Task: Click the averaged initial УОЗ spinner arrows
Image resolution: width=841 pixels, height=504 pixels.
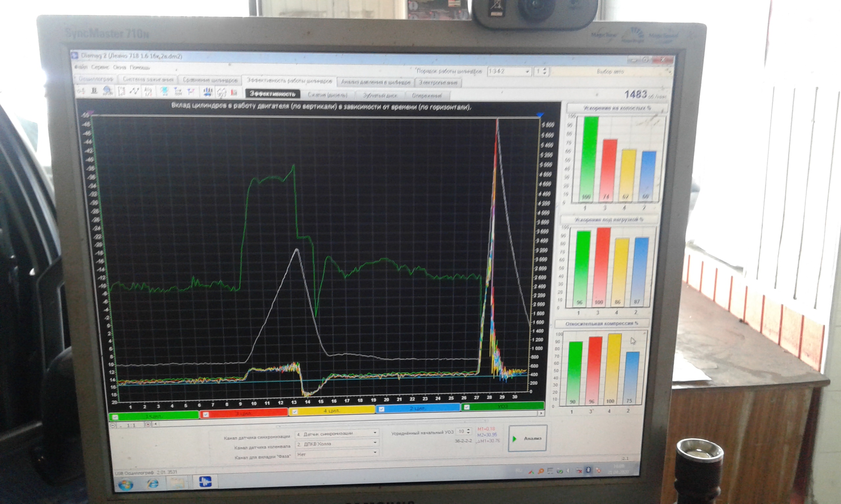Action: click(x=469, y=431)
